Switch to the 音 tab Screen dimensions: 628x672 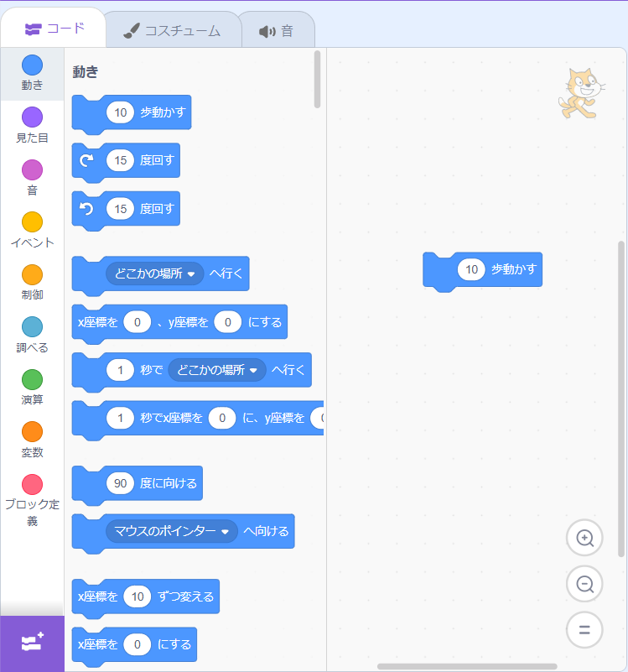click(x=277, y=31)
